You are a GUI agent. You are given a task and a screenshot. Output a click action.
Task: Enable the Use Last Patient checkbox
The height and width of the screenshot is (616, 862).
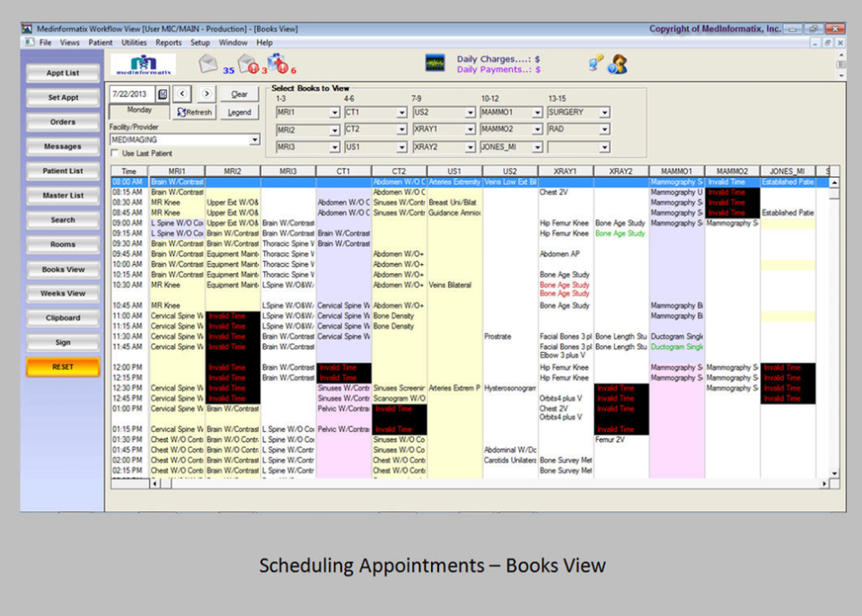coord(116,153)
